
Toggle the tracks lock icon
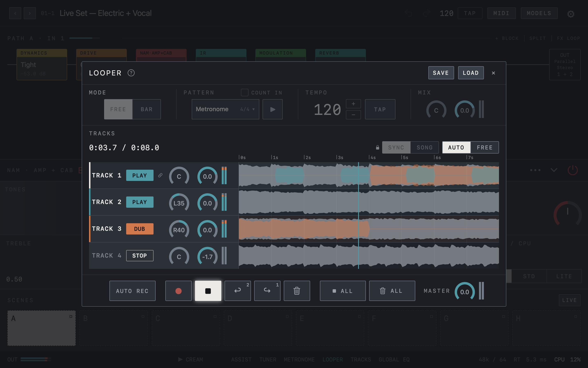click(x=377, y=147)
